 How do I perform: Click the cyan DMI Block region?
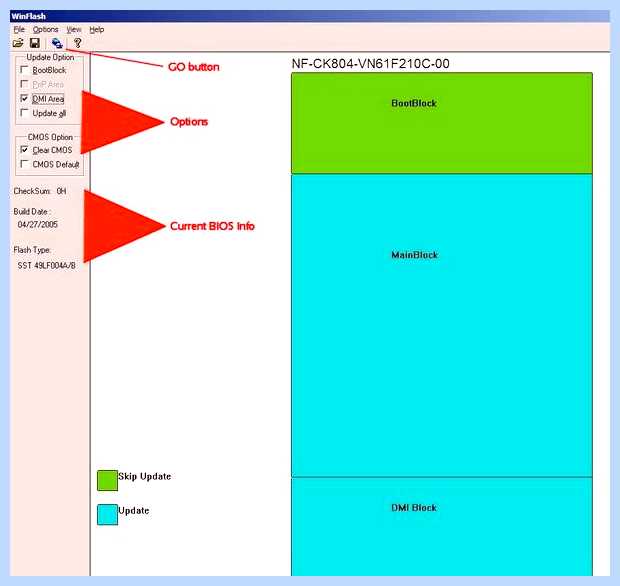point(442,527)
